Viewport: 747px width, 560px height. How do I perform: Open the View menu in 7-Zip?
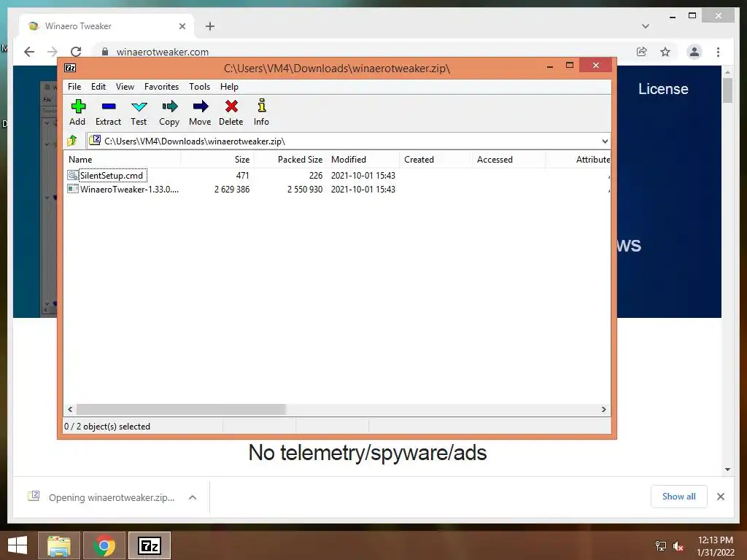(x=125, y=87)
